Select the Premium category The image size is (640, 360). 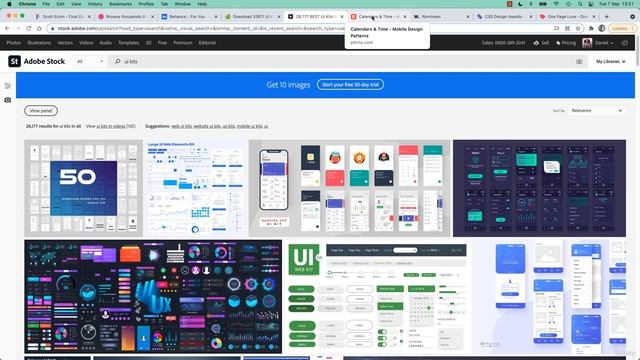point(182,42)
